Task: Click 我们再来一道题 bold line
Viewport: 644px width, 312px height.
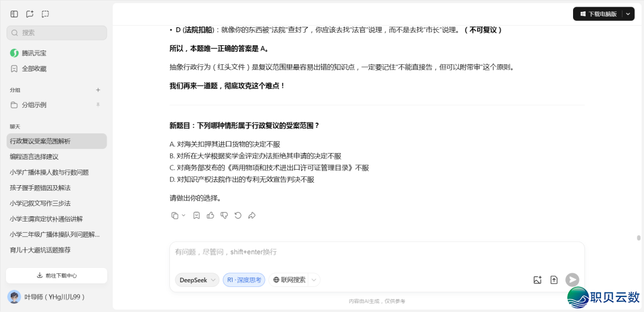Action: pos(227,86)
